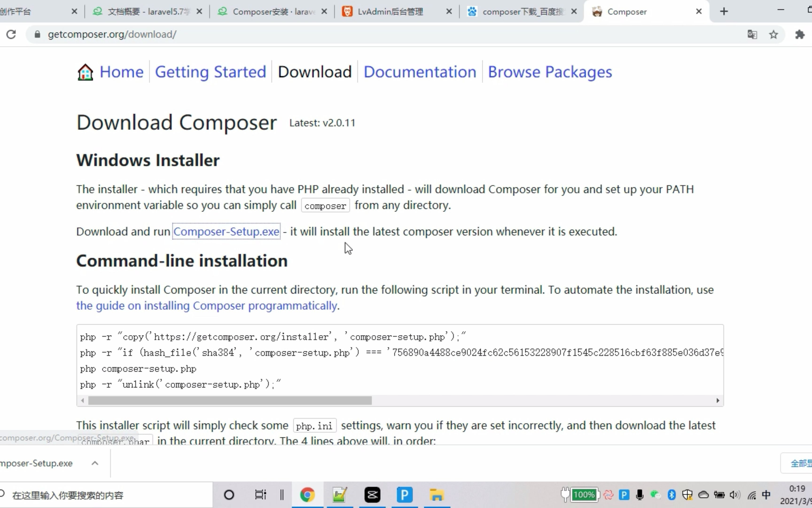Click the code block scroll left arrow
Screen dimensions: 812x508
pos(82,401)
